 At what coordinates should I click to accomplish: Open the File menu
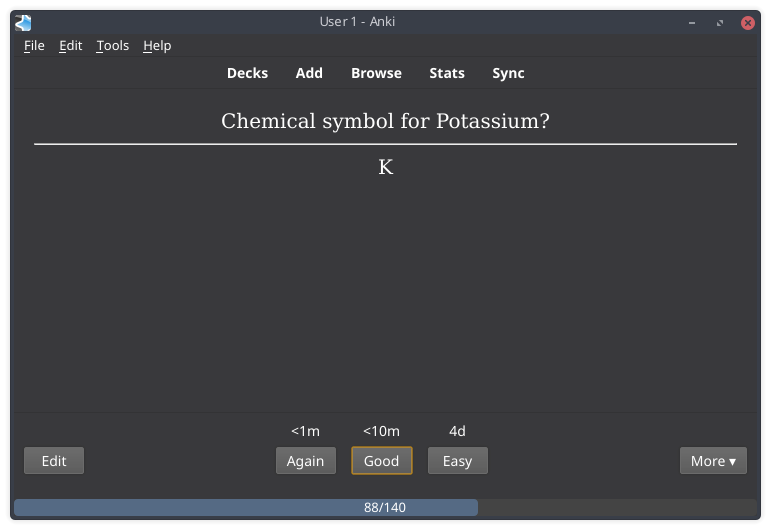click(x=34, y=46)
